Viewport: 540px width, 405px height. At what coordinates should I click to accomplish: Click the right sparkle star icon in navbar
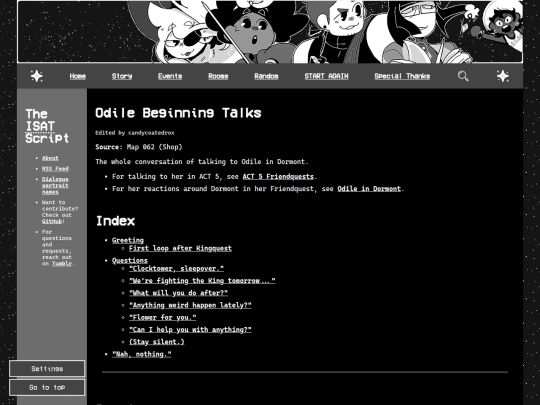point(503,76)
